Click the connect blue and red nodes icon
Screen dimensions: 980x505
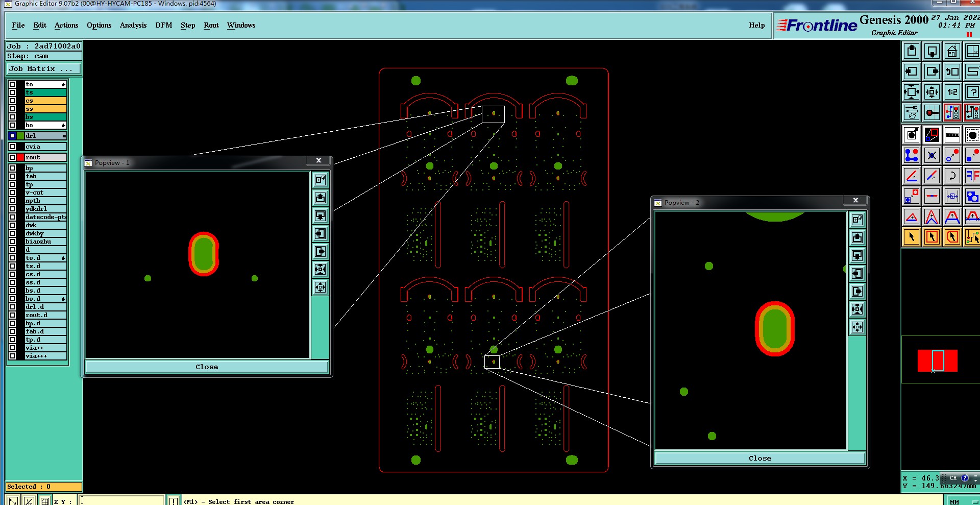912,155
